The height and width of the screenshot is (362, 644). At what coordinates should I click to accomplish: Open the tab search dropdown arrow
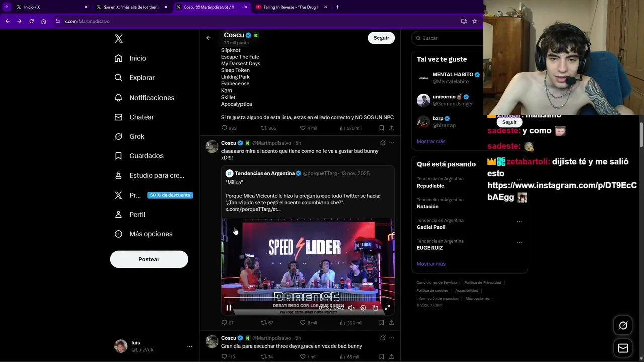pyautogui.click(x=7, y=7)
